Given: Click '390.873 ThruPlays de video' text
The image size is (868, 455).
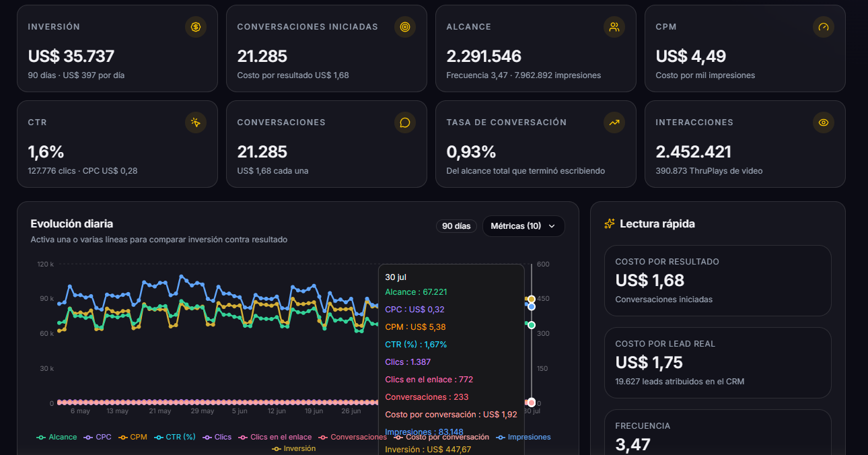Looking at the screenshot, I should (709, 171).
